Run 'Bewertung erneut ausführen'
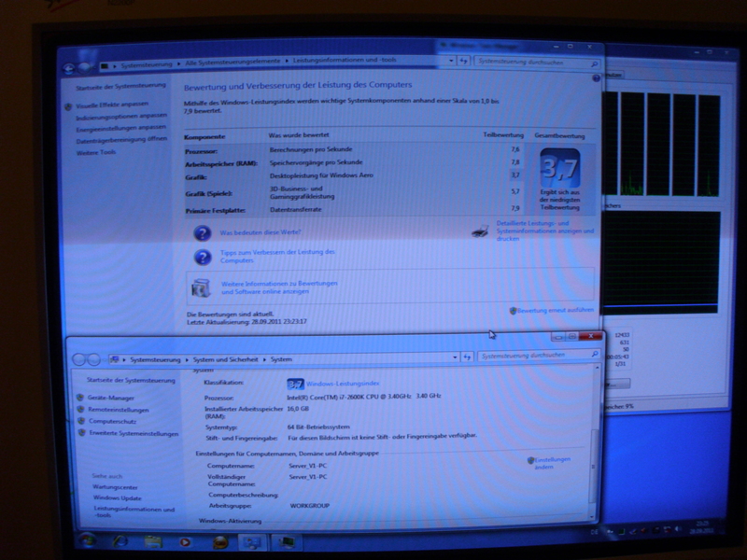The height and width of the screenshot is (560, 747). (x=556, y=311)
